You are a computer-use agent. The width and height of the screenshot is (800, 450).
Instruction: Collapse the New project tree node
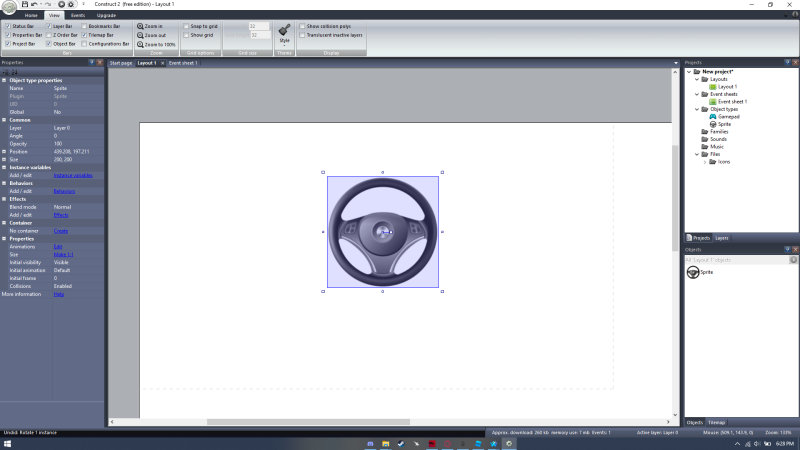click(689, 72)
